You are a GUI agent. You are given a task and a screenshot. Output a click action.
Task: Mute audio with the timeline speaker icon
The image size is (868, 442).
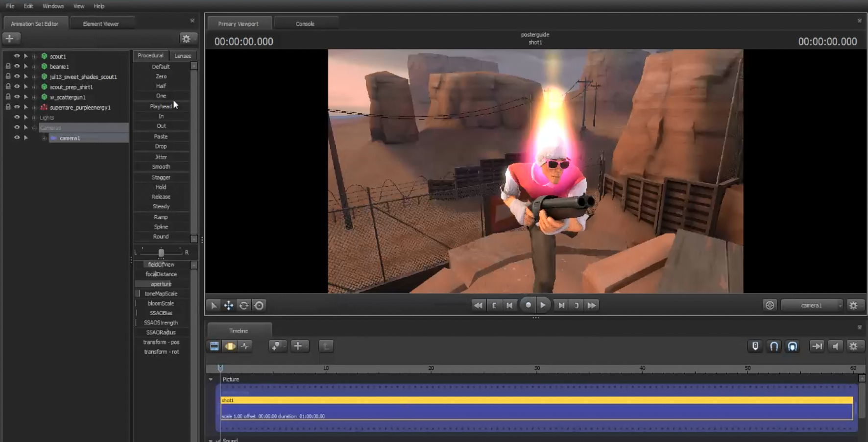click(835, 346)
